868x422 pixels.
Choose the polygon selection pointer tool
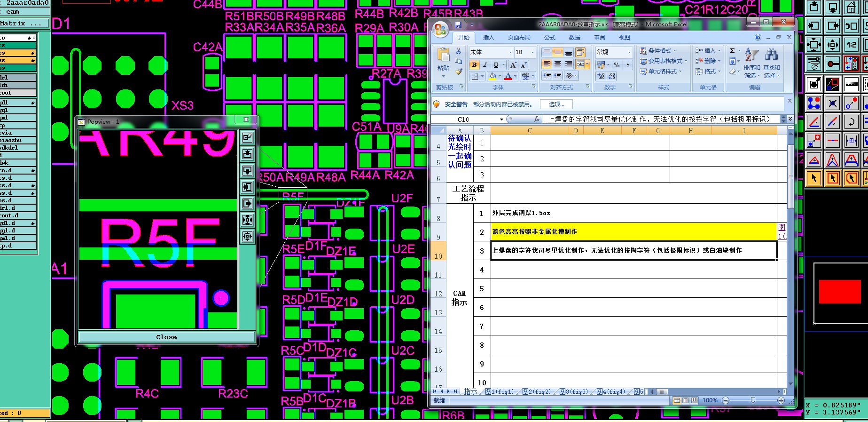pos(851,178)
